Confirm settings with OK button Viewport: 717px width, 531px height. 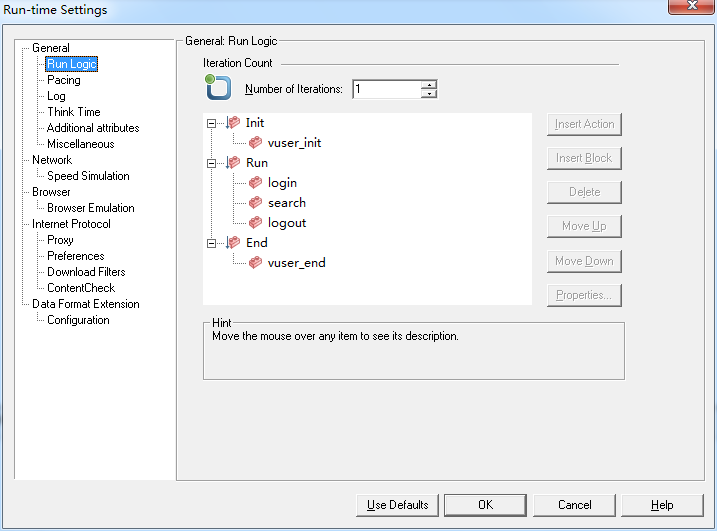click(x=485, y=505)
